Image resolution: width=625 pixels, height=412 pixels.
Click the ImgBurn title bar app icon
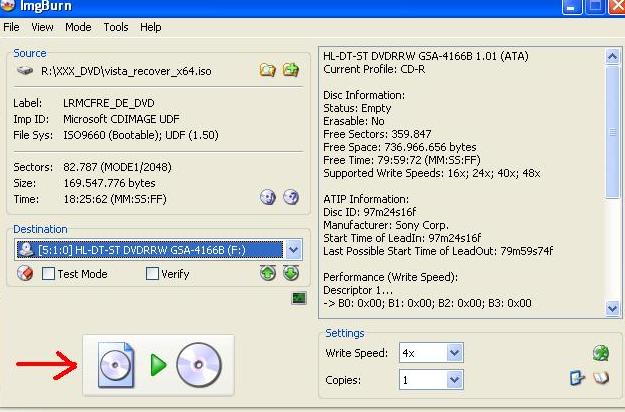(7, 6)
